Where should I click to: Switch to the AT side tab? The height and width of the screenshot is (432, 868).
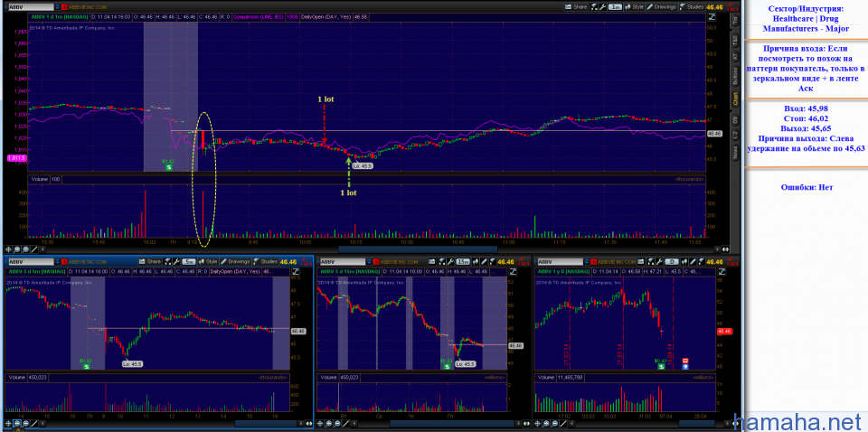[734, 57]
